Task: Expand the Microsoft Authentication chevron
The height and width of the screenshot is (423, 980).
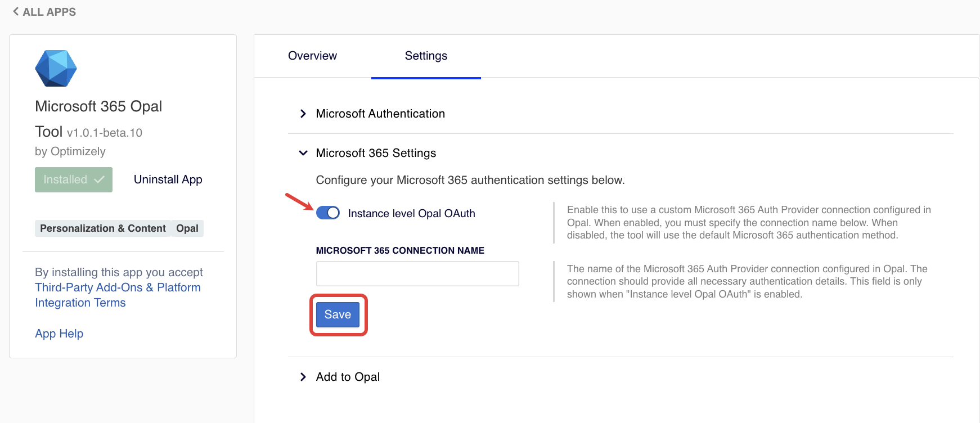Action: [303, 114]
